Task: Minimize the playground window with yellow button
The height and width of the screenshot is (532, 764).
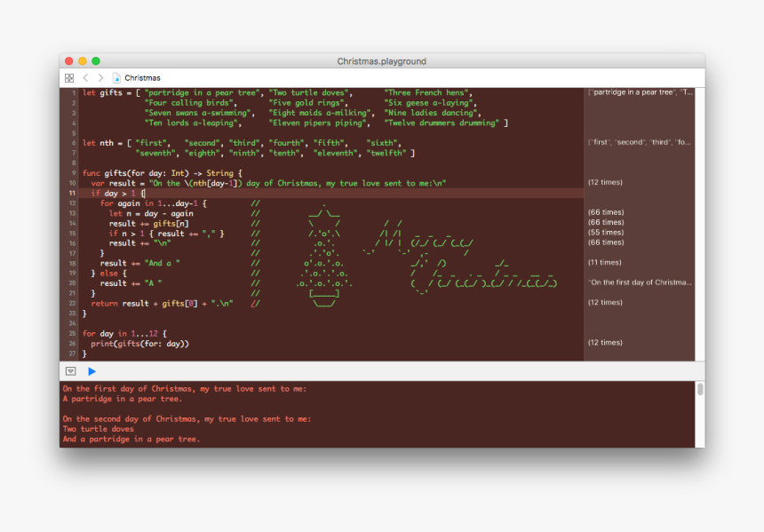Action: (83, 61)
